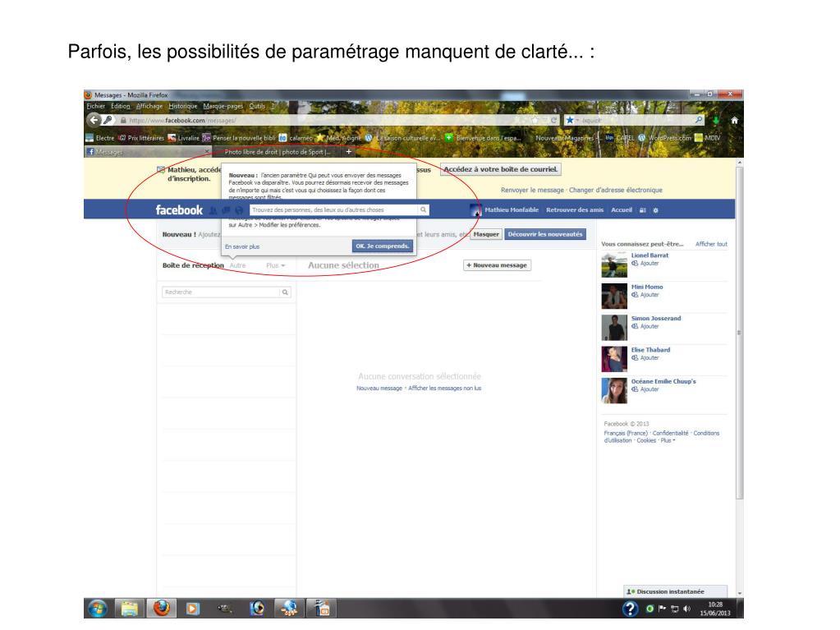Click the PowerPoint taskbar icon
This screenshot has width=840, height=630.
point(321,609)
